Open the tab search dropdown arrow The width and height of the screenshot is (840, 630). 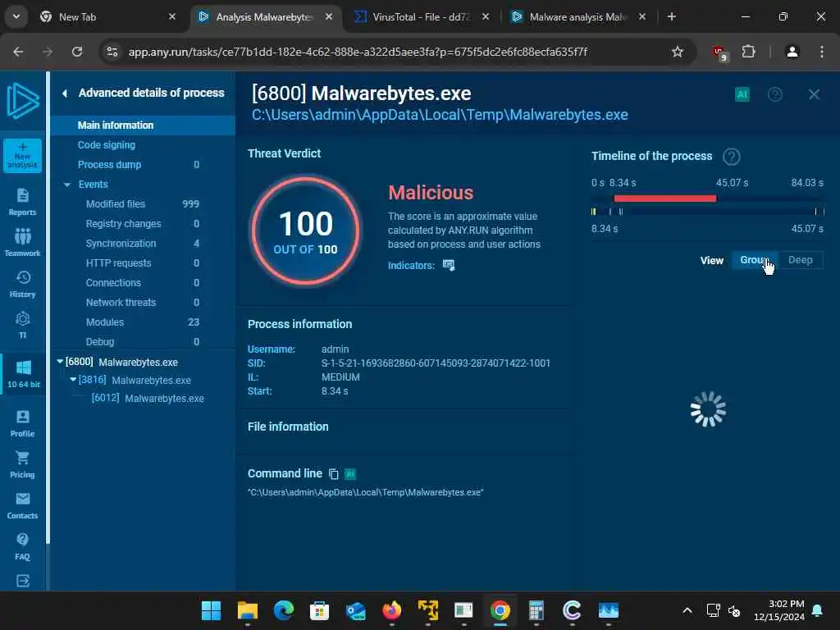point(16,16)
